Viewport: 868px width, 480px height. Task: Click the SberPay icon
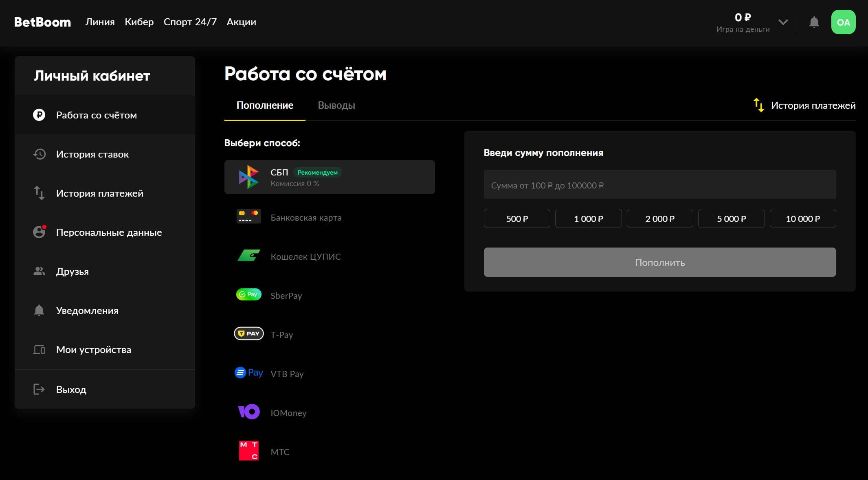(248, 294)
